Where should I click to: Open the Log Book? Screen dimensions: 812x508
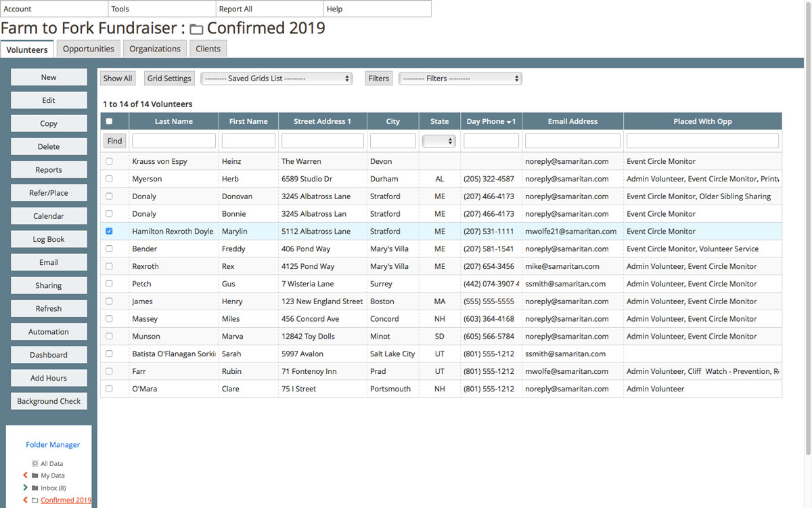point(49,239)
